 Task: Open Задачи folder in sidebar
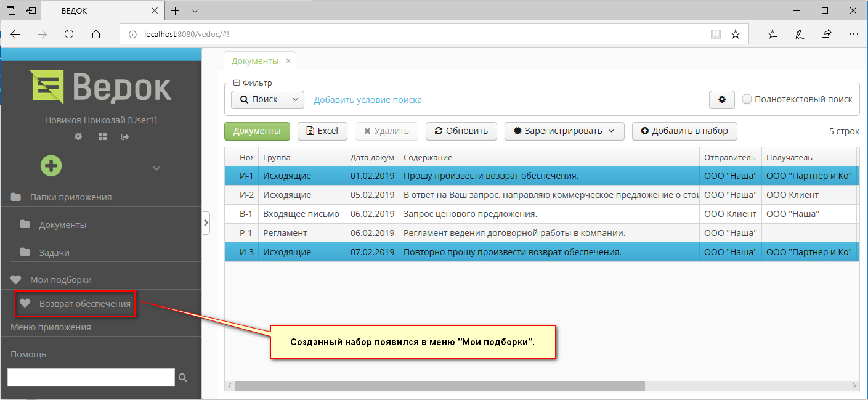(54, 253)
